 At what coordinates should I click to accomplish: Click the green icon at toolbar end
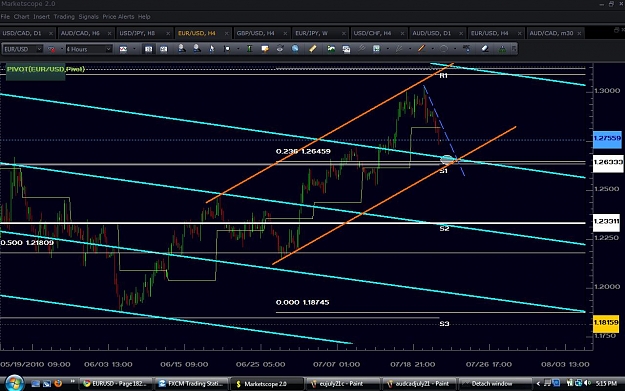[502, 49]
